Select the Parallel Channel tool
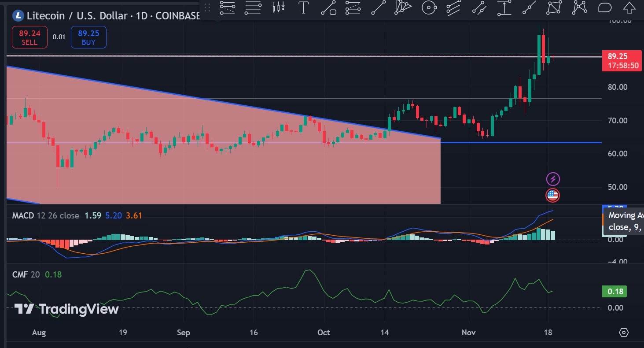The height and width of the screenshot is (348, 644). (x=454, y=7)
